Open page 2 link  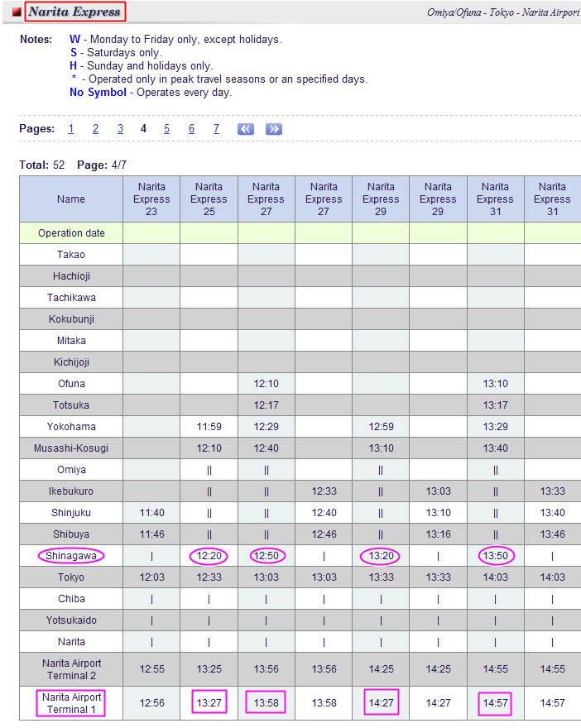[x=95, y=128]
